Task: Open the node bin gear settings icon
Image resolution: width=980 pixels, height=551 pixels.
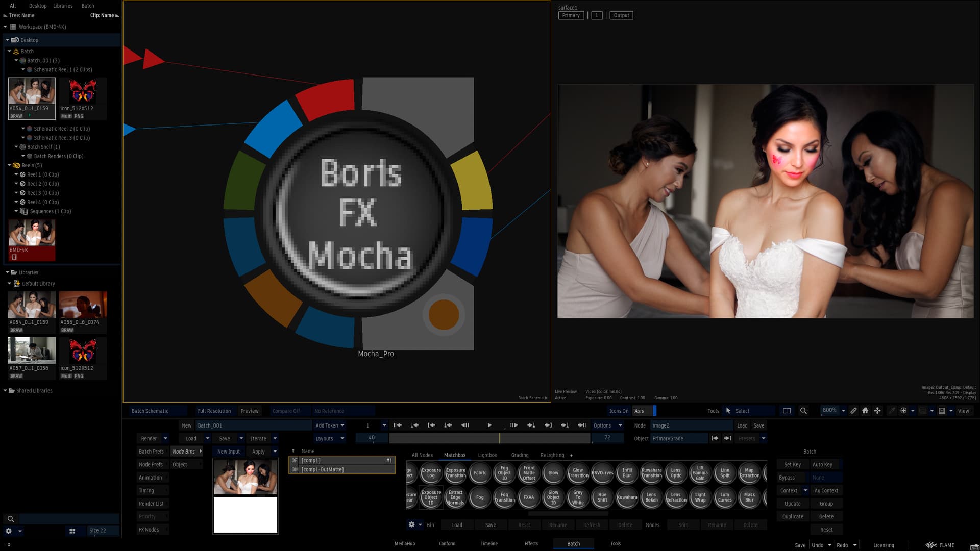Action: pyautogui.click(x=412, y=524)
